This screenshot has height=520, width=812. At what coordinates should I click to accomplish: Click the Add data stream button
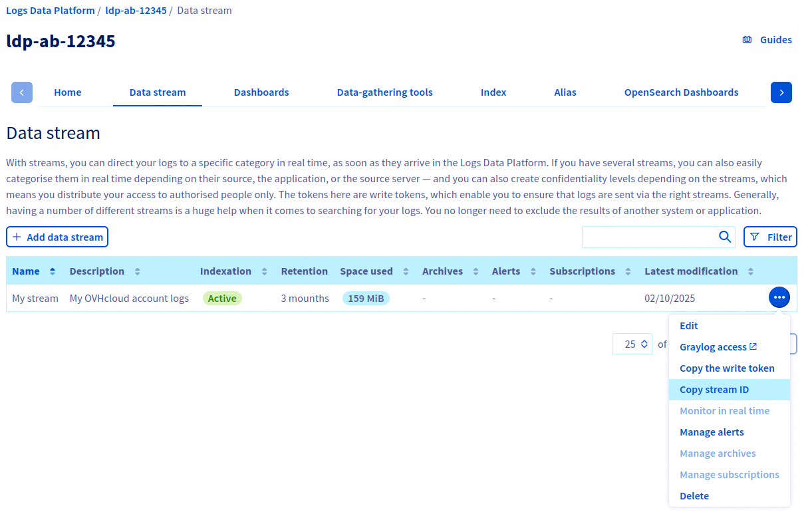[57, 237]
